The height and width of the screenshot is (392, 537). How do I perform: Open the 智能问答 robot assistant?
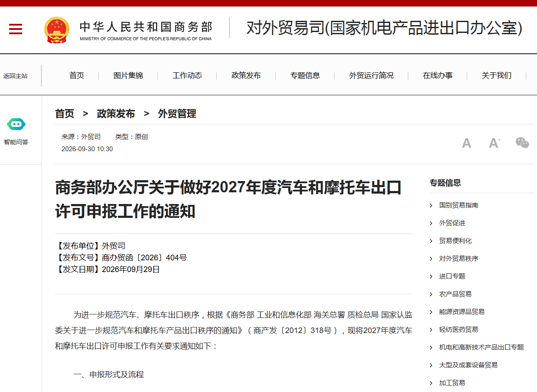(x=16, y=124)
